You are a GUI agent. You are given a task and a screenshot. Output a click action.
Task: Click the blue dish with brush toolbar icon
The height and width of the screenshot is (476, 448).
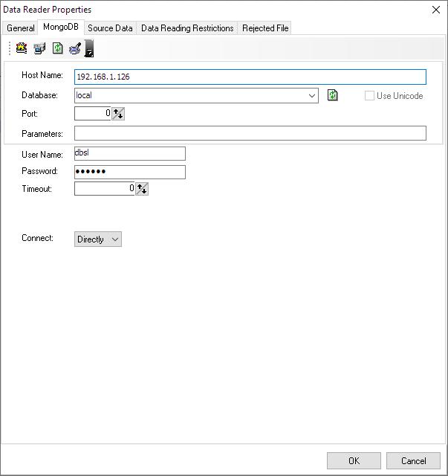[75, 48]
